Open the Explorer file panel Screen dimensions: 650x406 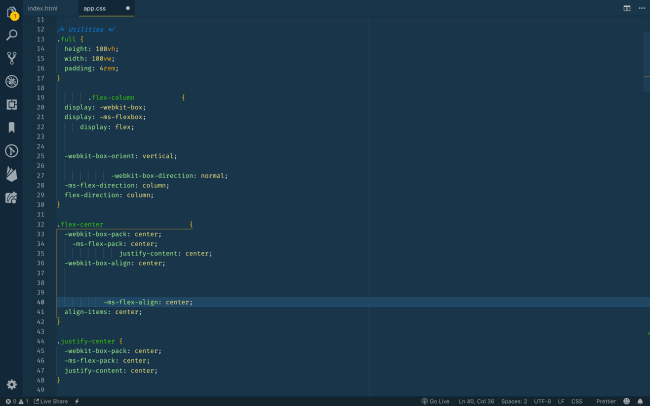pyautogui.click(x=12, y=12)
